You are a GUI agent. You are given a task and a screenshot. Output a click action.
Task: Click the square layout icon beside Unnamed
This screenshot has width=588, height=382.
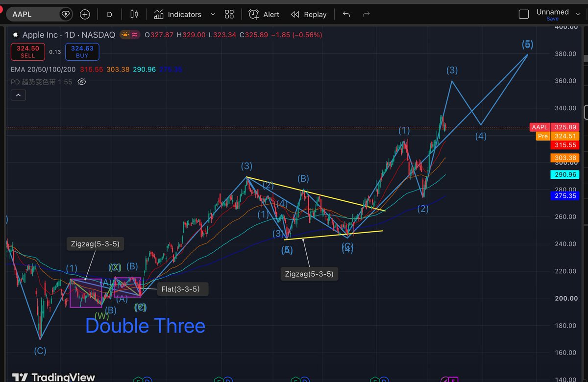[524, 14]
